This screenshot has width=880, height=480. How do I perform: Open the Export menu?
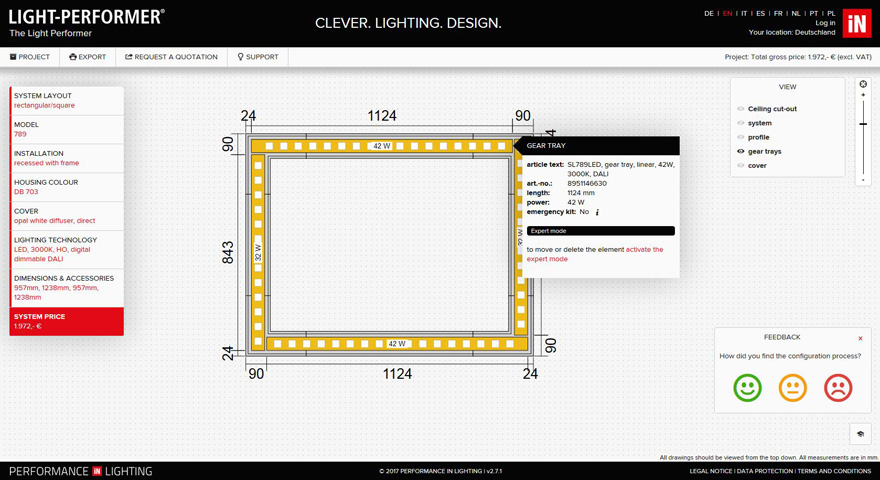click(88, 57)
